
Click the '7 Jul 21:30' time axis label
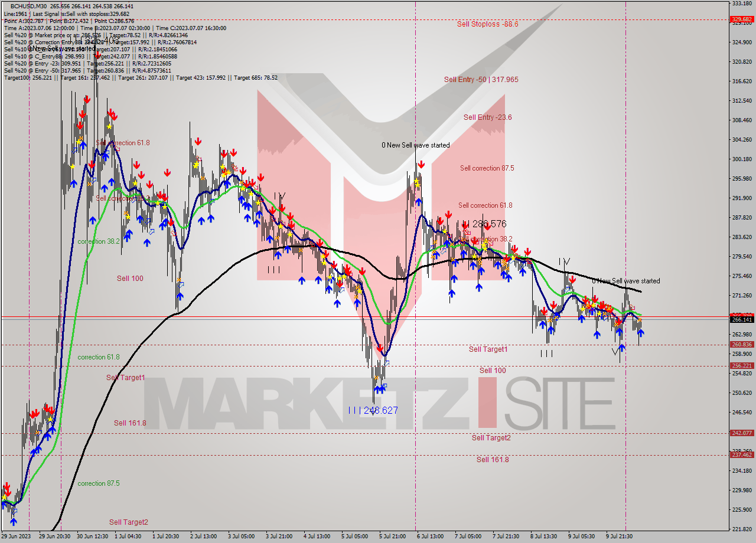click(x=506, y=537)
